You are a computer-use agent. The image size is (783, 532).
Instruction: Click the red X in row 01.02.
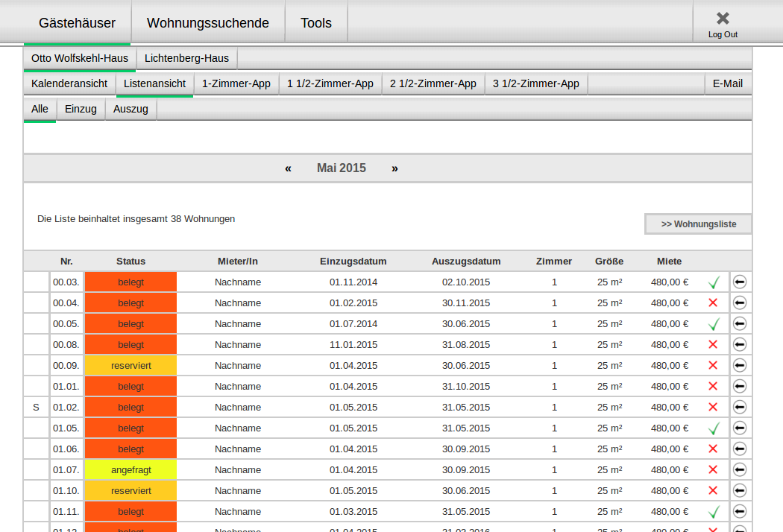pyautogui.click(x=713, y=407)
